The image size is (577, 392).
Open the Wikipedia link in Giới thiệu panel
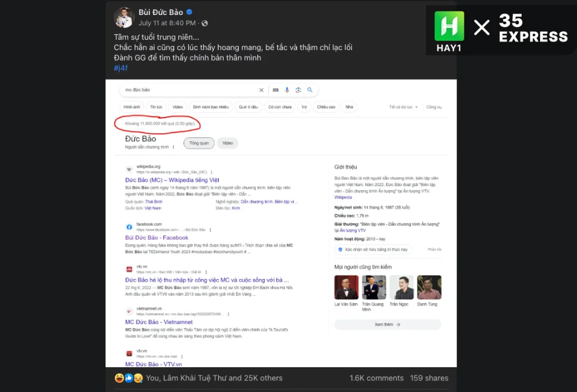pos(343,198)
